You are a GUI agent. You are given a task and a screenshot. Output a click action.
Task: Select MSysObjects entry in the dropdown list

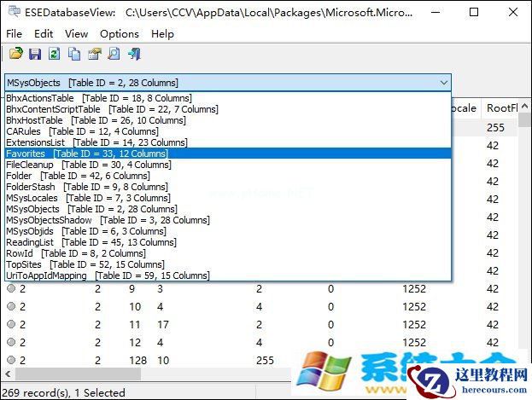(x=228, y=209)
